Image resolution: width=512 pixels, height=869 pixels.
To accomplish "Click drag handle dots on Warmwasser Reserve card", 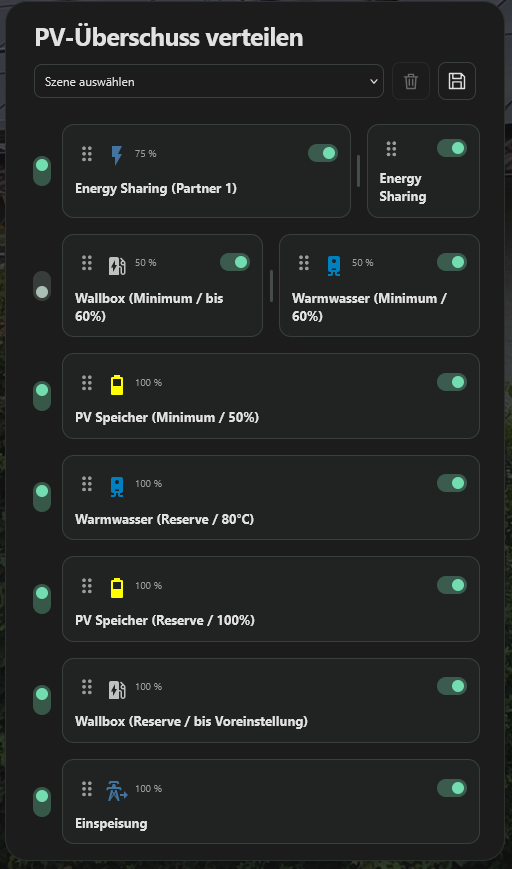I will coord(86,484).
